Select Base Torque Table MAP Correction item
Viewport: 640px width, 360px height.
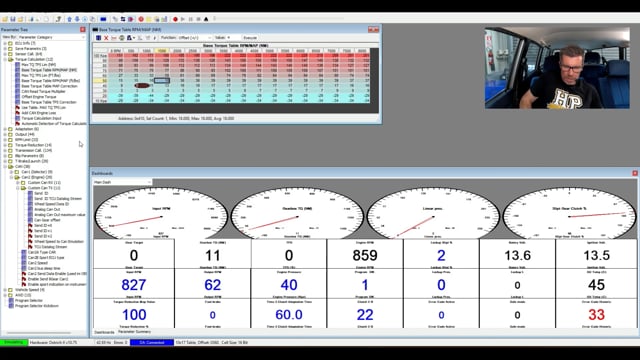tap(49, 86)
